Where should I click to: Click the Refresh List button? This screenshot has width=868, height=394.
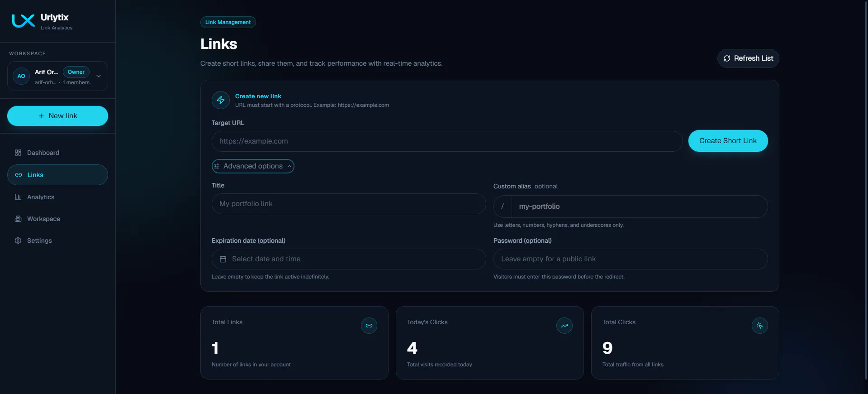tap(748, 58)
